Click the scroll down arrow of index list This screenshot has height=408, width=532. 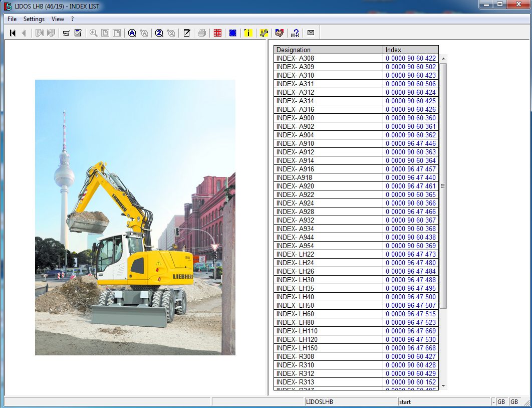coord(443,386)
